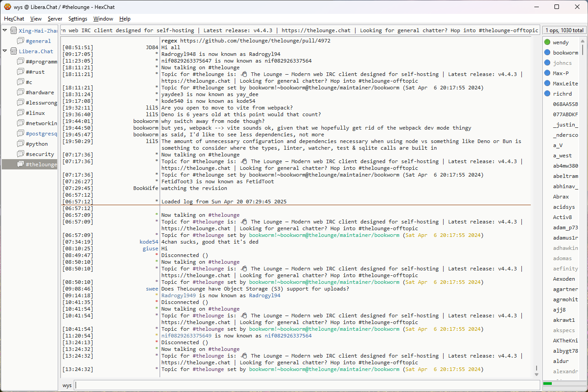Select user Max-P in the user list

[561, 73]
